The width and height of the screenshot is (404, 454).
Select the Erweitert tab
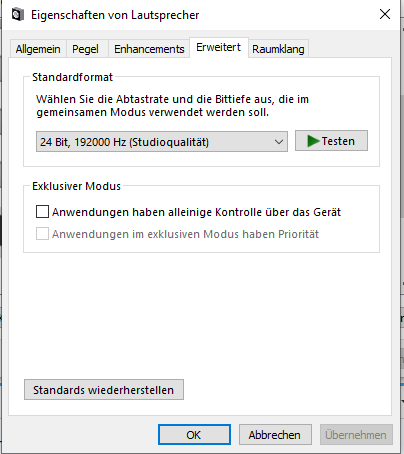pyautogui.click(x=219, y=47)
